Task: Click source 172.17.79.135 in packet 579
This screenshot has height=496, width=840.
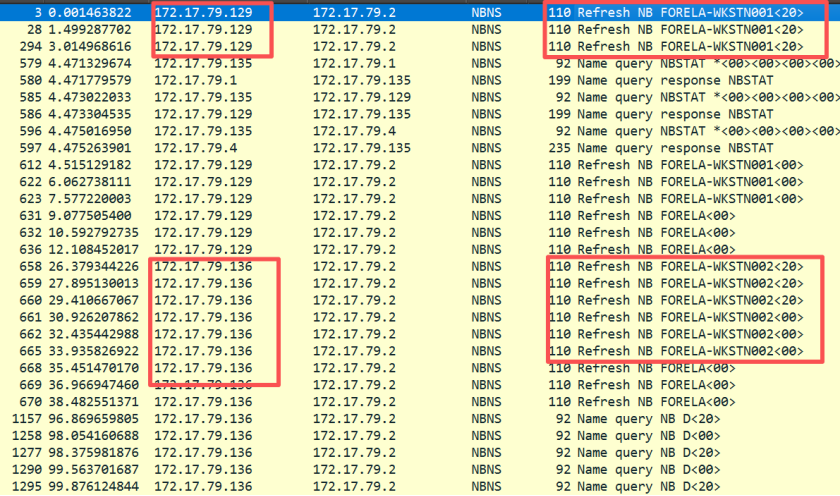Action: pos(203,63)
